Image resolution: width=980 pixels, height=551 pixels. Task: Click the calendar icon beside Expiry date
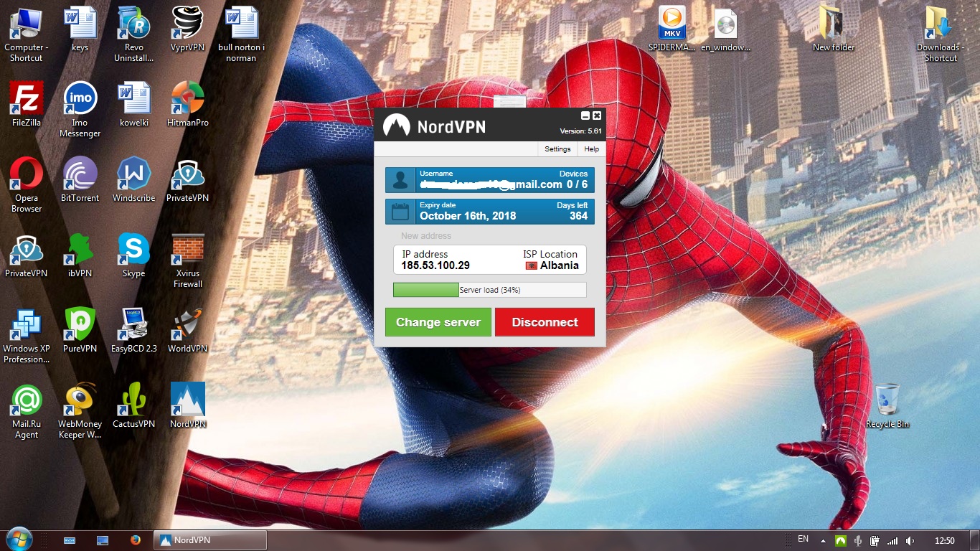point(400,212)
